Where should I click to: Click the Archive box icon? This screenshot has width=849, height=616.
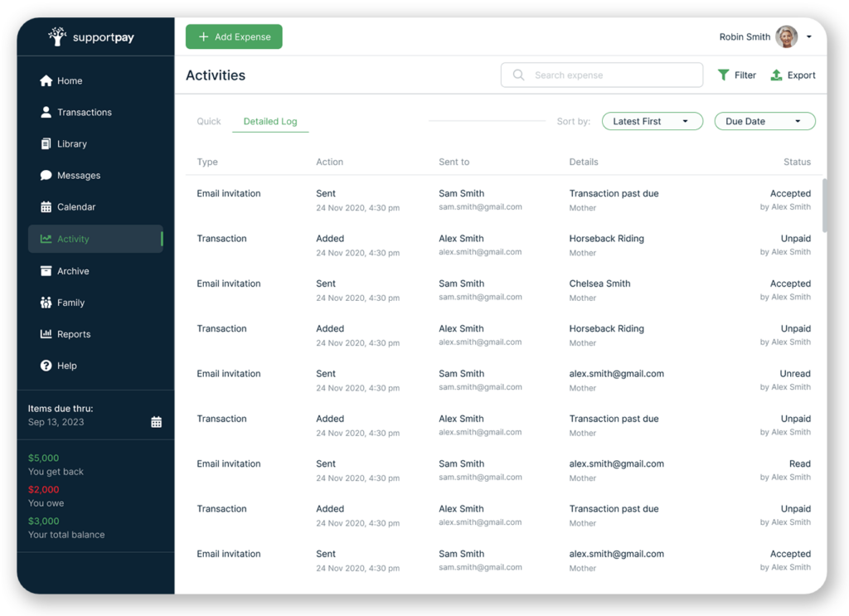coord(46,271)
